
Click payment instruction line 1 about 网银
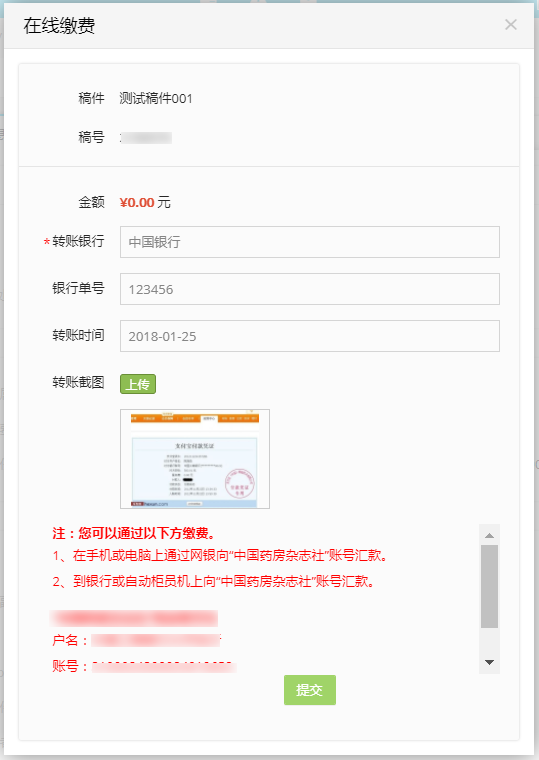[x=221, y=555]
